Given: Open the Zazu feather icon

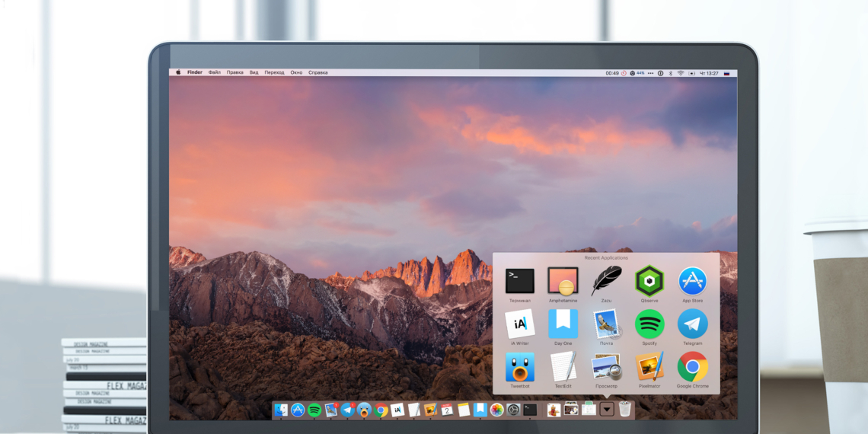Looking at the screenshot, I should [x=606, y=281].
